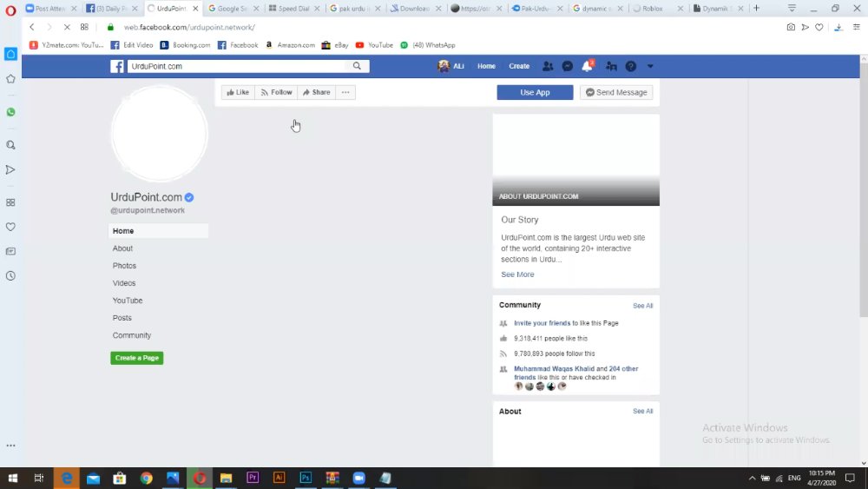Select Photos in page sidebar

pos(124,266)
